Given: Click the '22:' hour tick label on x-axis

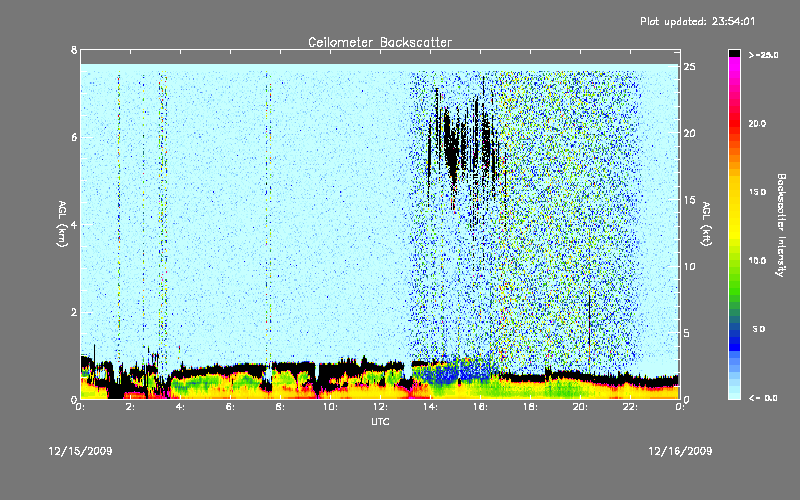Looking at the screenshot, I should [x=630, y=407].
